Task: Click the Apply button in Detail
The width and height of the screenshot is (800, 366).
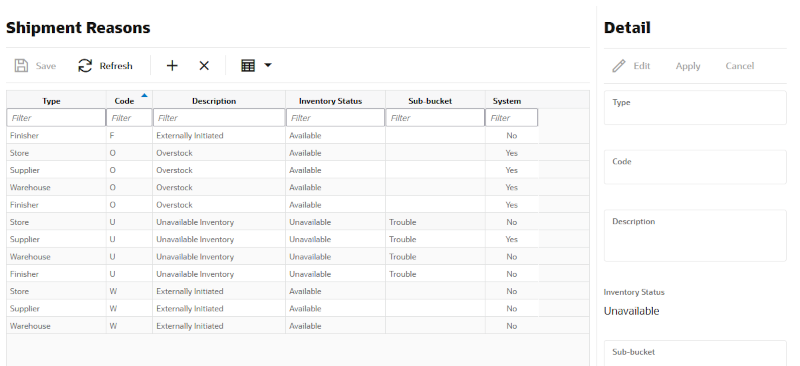Action: 688,66
